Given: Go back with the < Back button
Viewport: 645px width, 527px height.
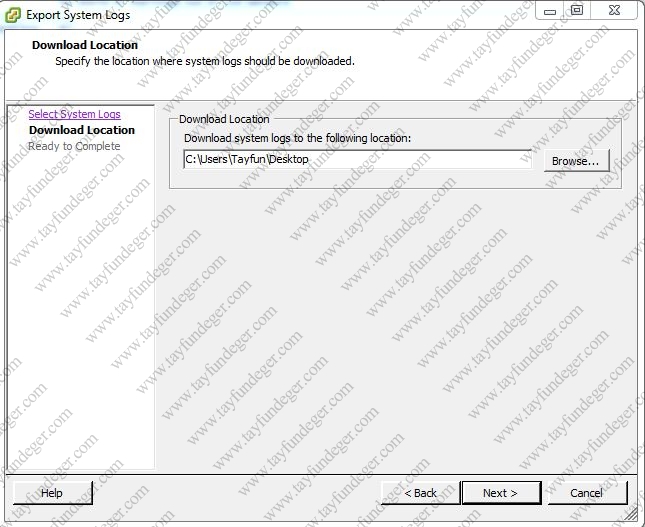Looking at the screenshot, I should [x=420, y=493].
